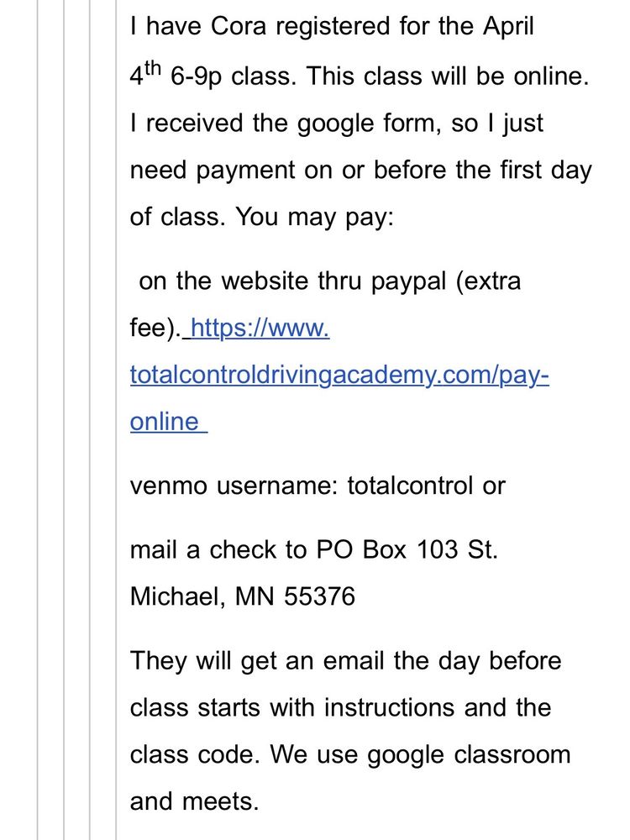
Task: Tap the phrase You may pay:
Action: coord(314,218)
